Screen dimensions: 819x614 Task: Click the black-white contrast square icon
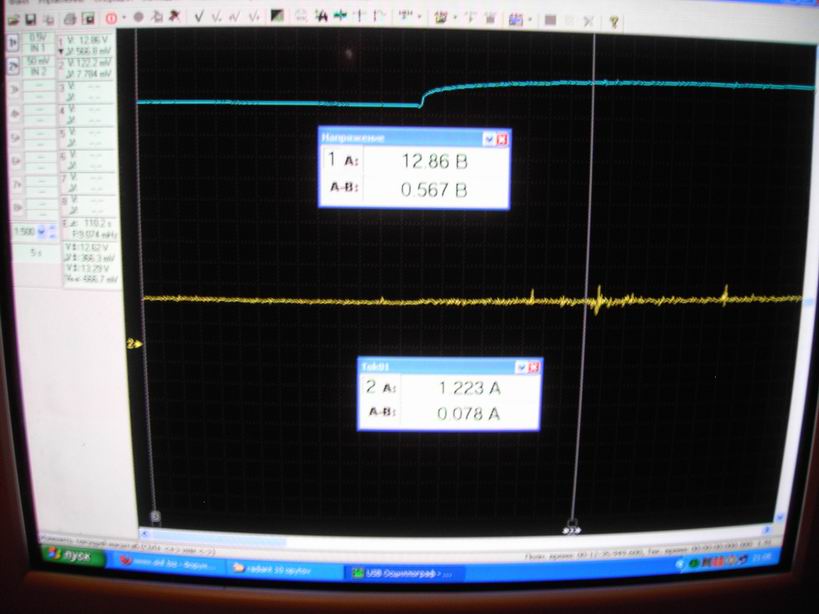[x=277, y=18]
